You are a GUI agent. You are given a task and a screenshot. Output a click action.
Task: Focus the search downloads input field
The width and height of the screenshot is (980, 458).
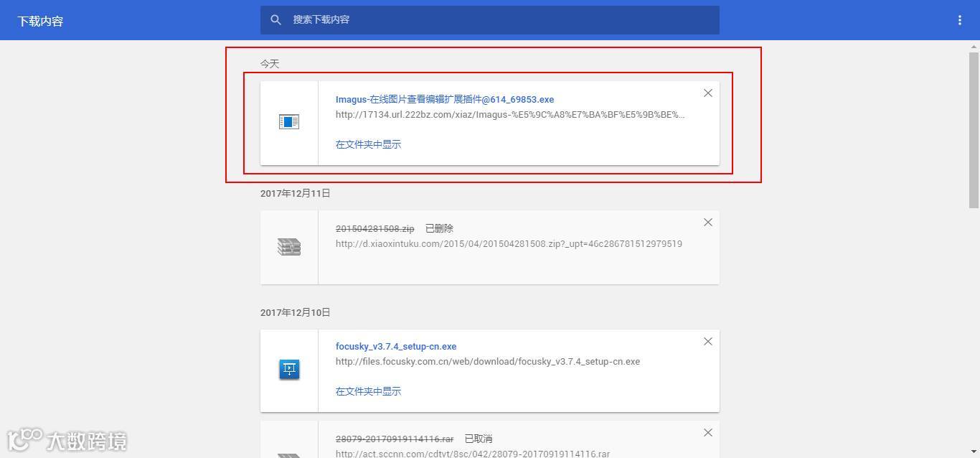pyautogui.click(x=489, y=20)
